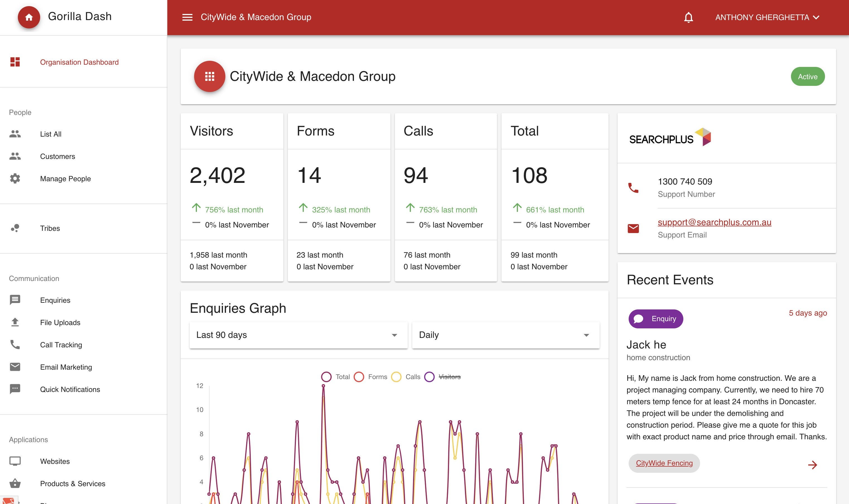Open the Last 90 days dropdown
The width and height of the screenshot is (849, 504).
click(x=298, y=335)
